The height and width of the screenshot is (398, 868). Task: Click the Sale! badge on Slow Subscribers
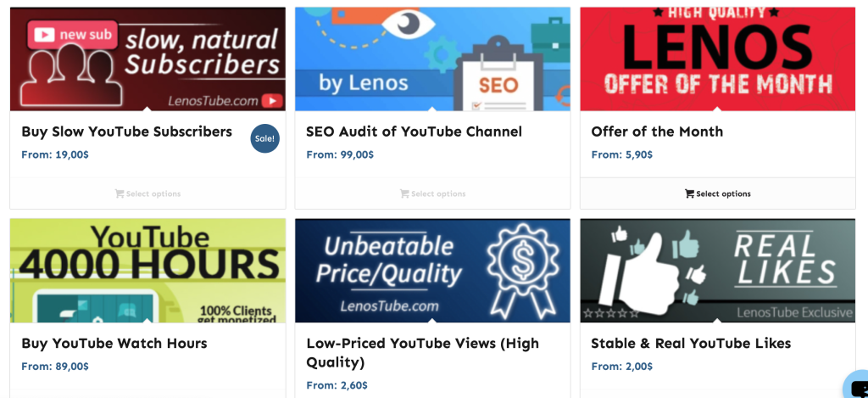265,138
